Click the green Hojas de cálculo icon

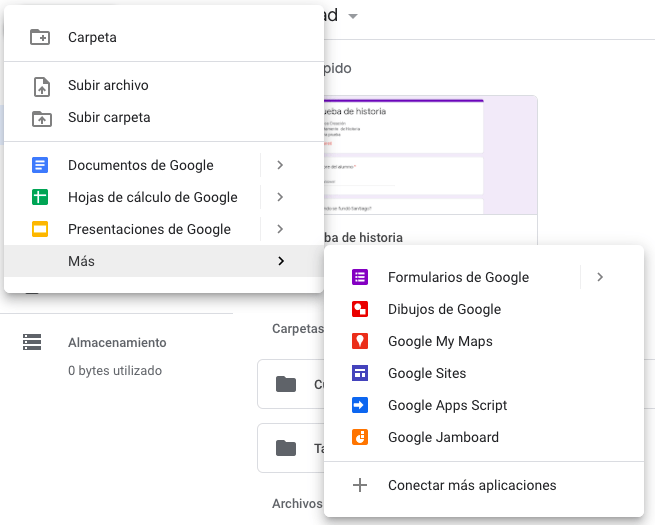point(40,197)
